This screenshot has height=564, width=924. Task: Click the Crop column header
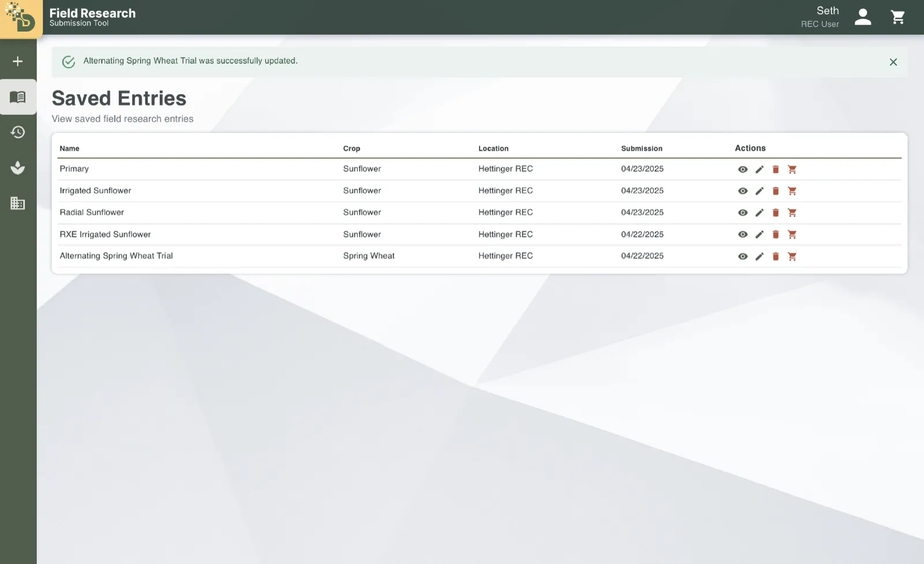352,148
